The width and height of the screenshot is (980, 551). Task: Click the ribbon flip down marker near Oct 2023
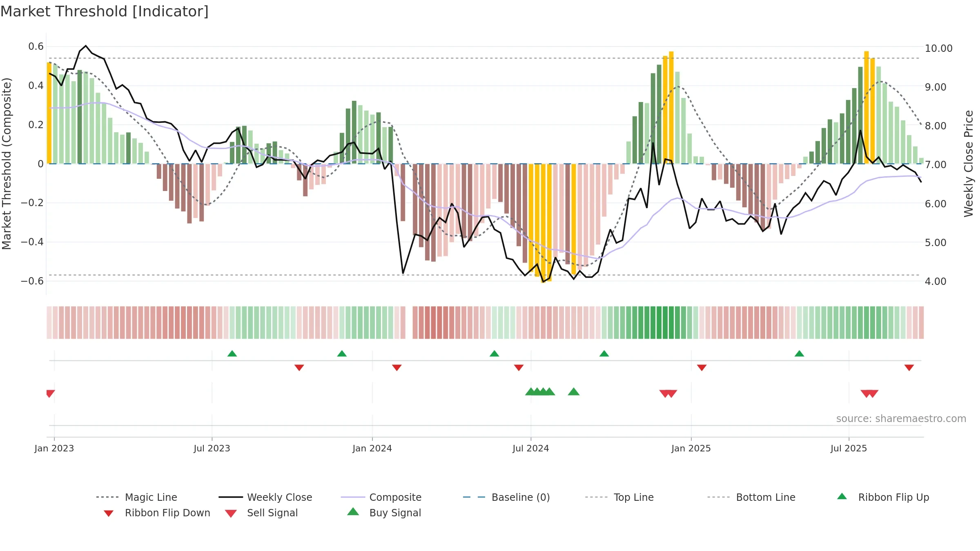coord(299,368)
